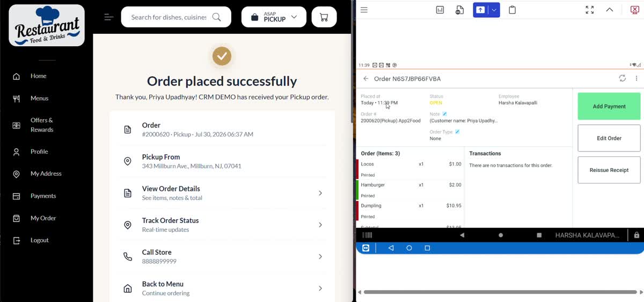Image resolution: width=644 pixels, height=302 pixels.
Task: Open the remote viewer hamburger menu
Action: coord(364,10)
